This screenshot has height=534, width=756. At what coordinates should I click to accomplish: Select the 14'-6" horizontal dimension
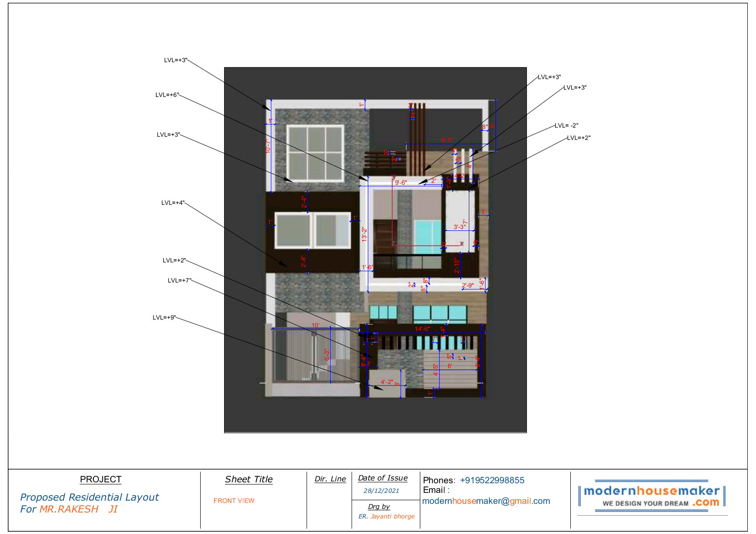[422, 329]
